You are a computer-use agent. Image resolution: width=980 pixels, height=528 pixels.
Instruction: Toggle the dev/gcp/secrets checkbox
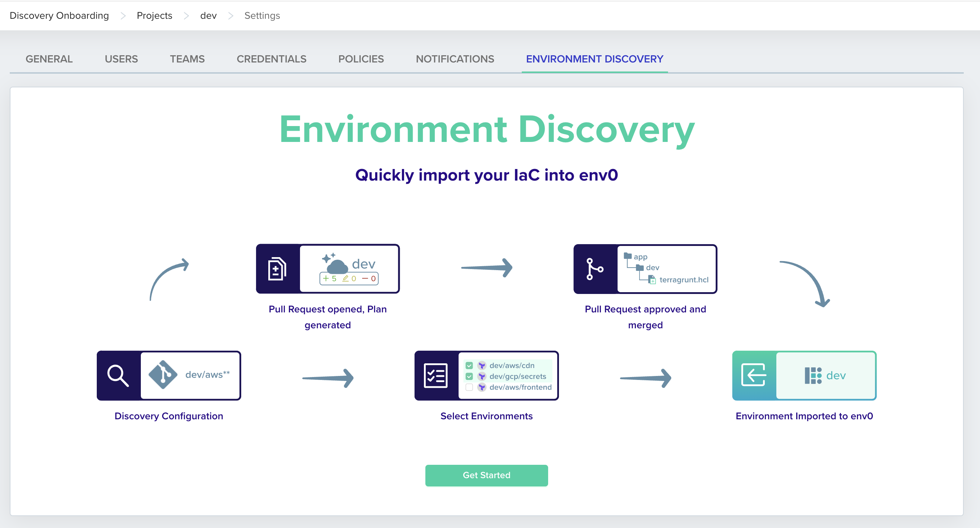(469, 376)
